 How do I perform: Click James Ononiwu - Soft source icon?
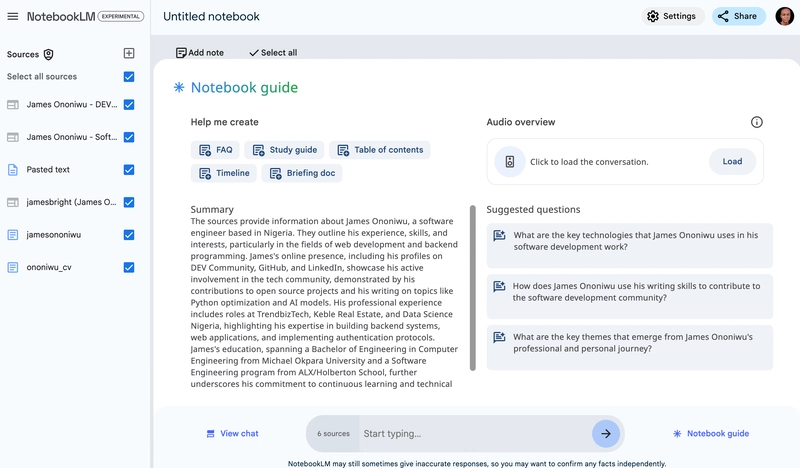pos(13,137)
